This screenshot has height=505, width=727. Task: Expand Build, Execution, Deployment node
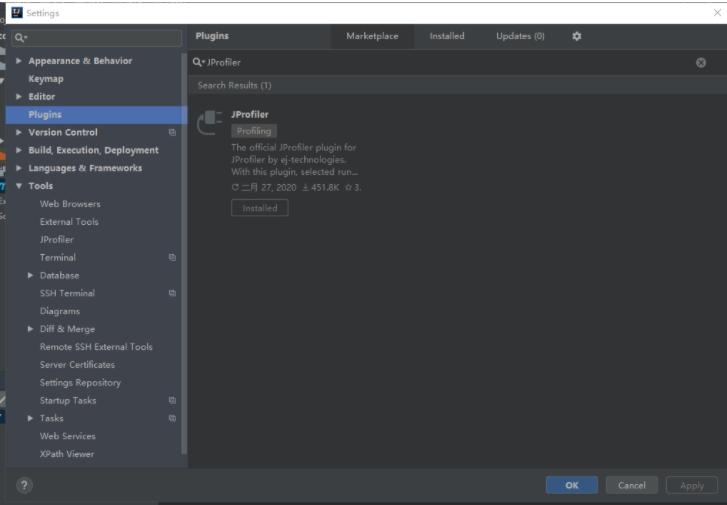[19, 150]
